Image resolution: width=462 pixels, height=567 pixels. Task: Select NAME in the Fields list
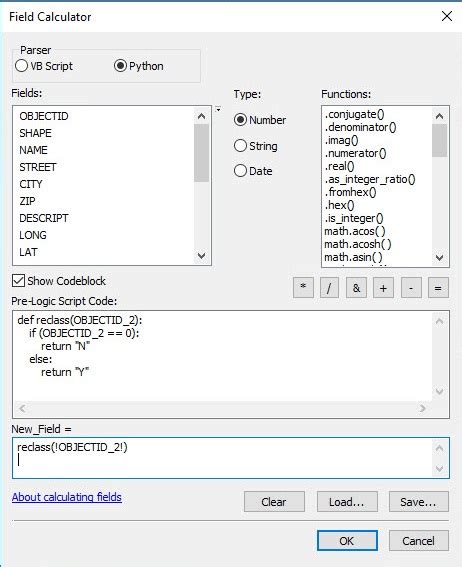(33, 150)
